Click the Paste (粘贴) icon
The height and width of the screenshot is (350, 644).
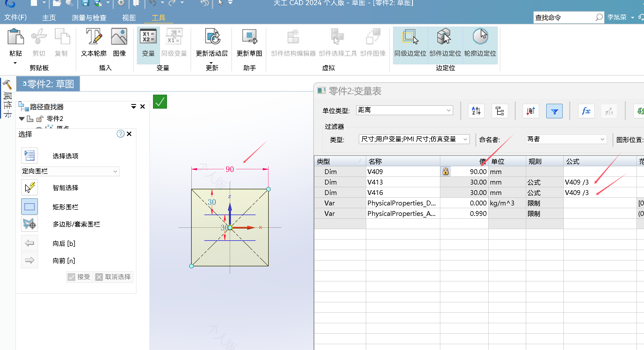(x=16, y=36)
